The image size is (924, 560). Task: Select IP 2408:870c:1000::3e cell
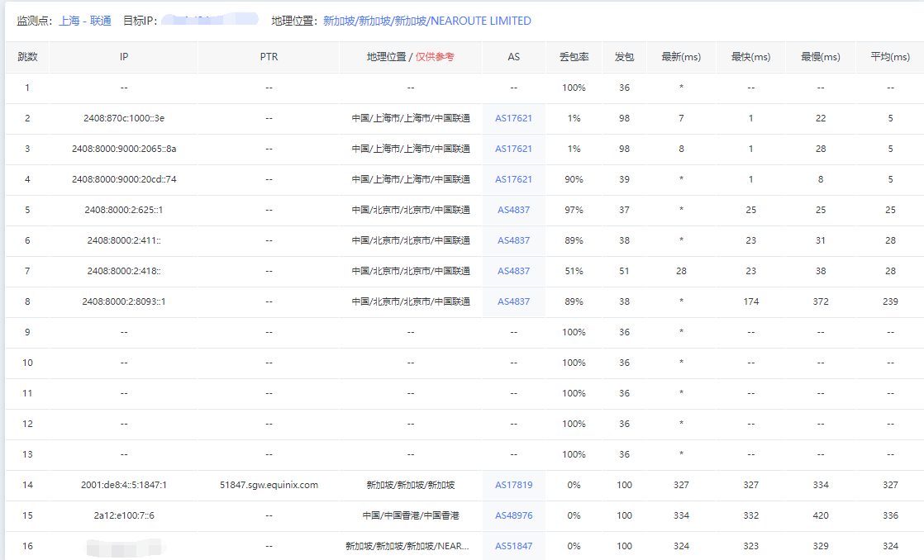pos(124,118)
